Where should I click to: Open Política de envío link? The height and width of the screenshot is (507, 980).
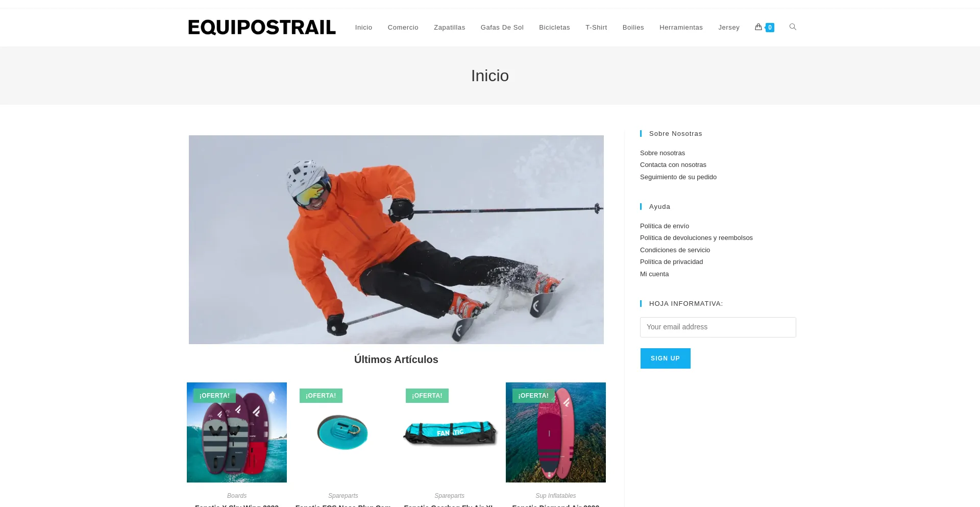coord(664,226)
